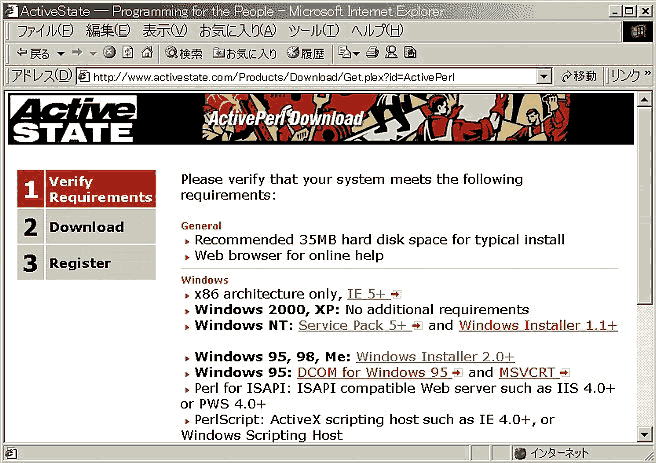The height and width of the screenshot is (463, 656).
Task: Open the IE 5+ link
Action: tap(374, 294)
